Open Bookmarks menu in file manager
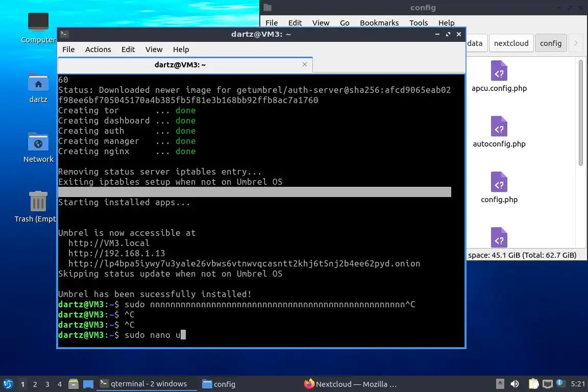Image resolution: width=588 pixels, height=392 pixels. tap(379, 23)
